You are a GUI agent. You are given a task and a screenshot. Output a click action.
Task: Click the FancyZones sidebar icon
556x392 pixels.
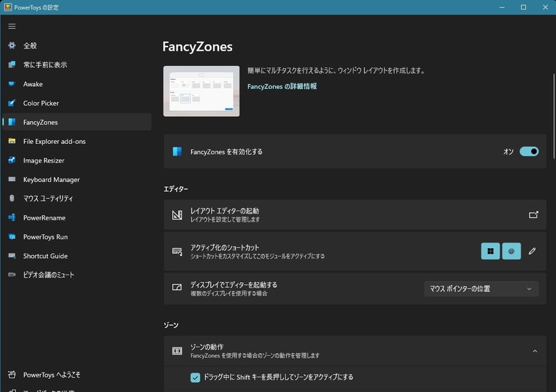pos(12,122)
